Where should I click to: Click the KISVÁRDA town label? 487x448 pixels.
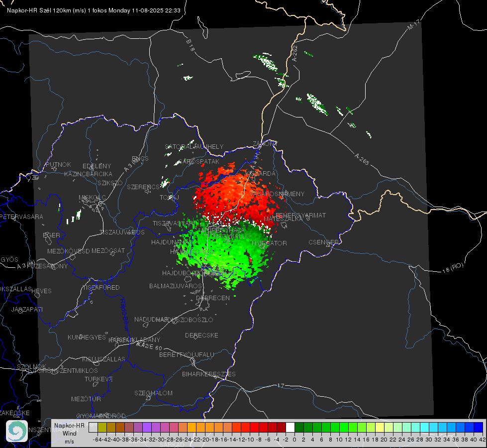pos(260,173)
